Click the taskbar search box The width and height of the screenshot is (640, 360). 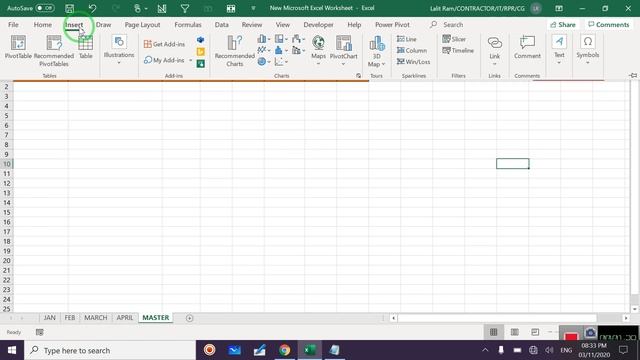pyautogui.click(x=110, y=350)
